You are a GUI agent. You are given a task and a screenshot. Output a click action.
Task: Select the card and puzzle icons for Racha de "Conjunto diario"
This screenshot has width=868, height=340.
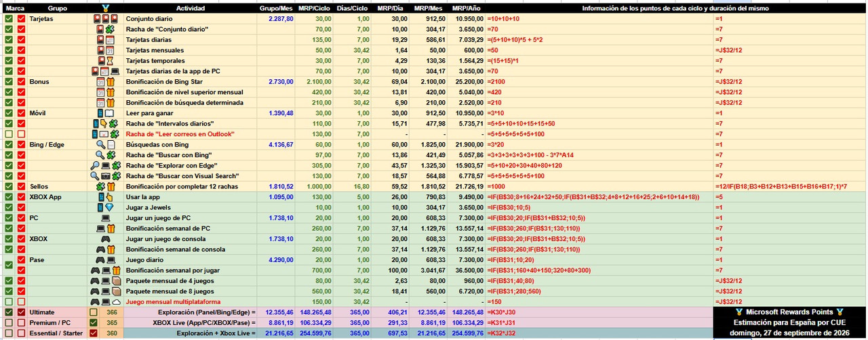click(x=105, y=29)
